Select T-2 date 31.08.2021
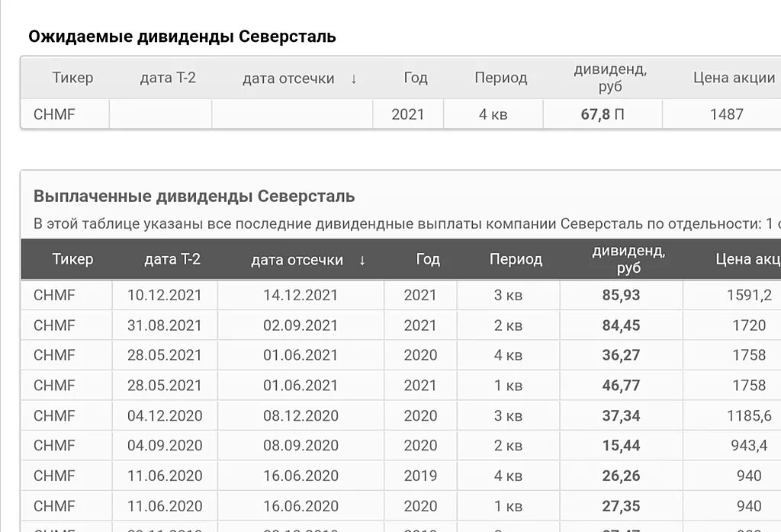The image size is (781, 532). tap(165, 325)
